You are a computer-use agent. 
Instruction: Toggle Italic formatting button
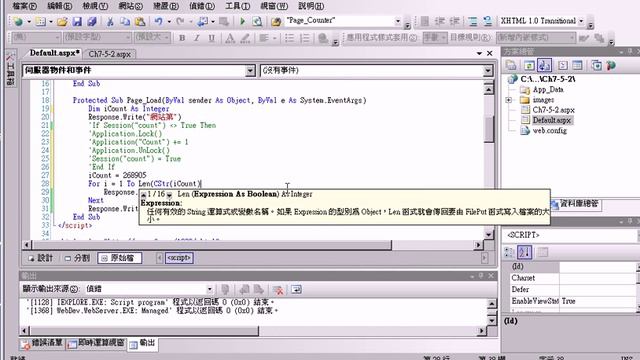click(x=197, y=38)
